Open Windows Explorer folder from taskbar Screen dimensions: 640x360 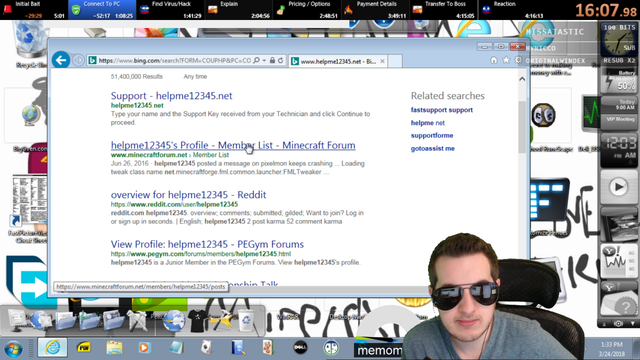click(x=114, y=348)
